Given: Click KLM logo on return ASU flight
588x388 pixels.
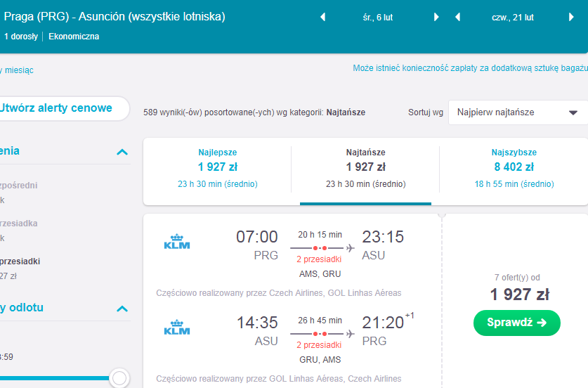Looking at the screenshot, I should pos(177,328).
